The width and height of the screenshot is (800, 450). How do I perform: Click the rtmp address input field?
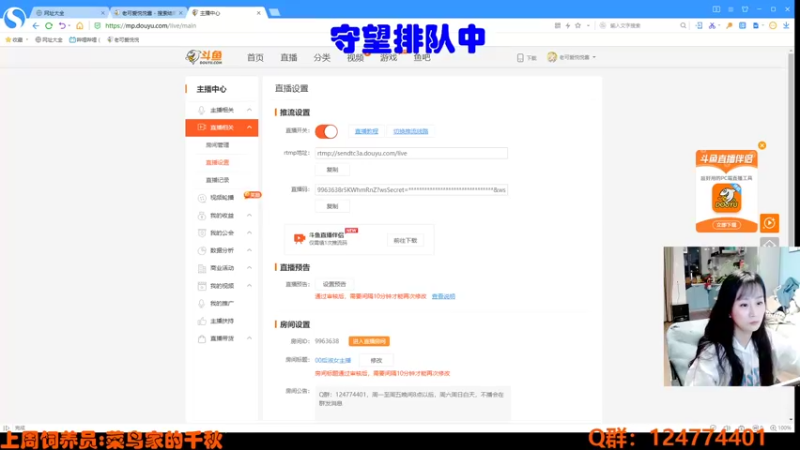411,153
